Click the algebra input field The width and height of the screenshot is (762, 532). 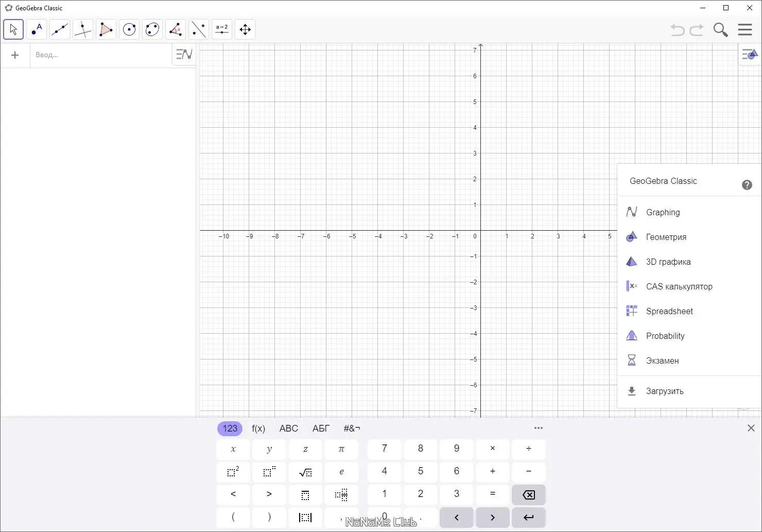101,55
